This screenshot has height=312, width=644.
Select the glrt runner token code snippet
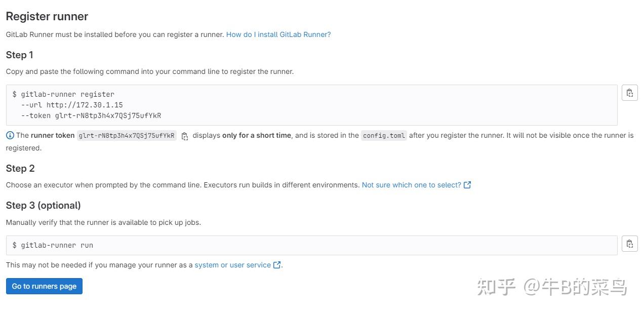tap(127, 135)
